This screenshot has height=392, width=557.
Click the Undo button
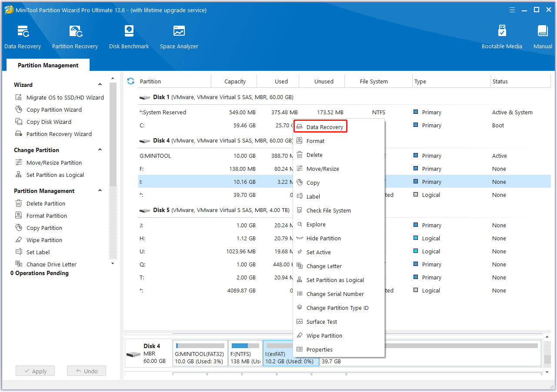click(x=87, y=371)
